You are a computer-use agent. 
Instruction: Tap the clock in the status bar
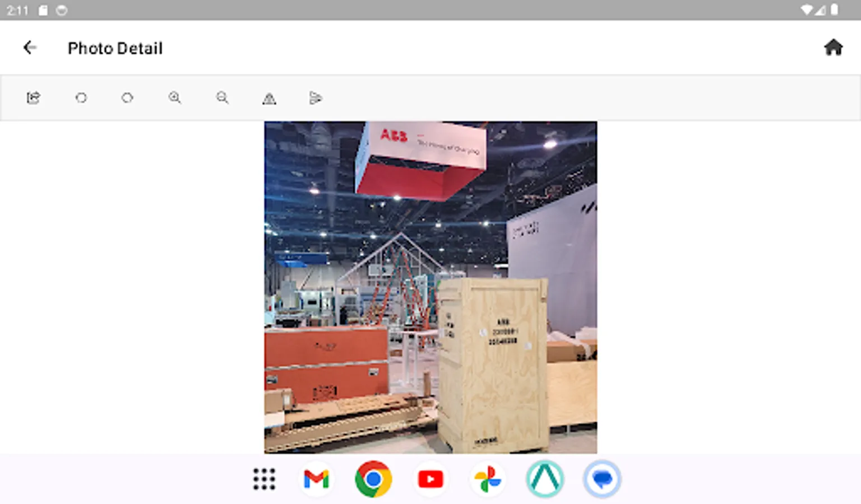point(17,8)
